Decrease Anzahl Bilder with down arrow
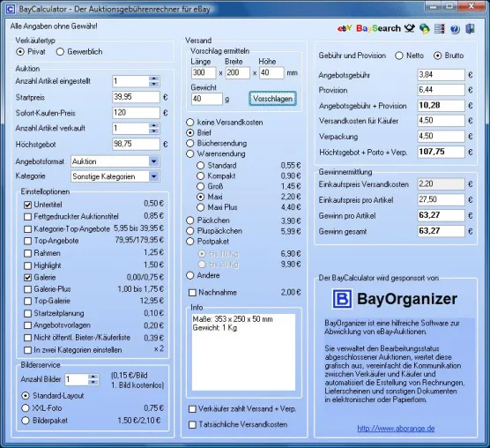Viewport: 490px width, 448px height. click(x=93, y=383)
